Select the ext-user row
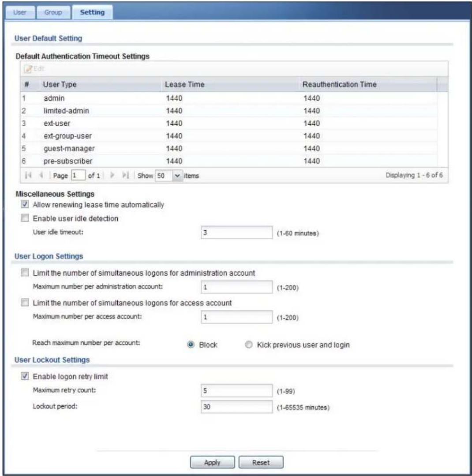Image resolution: width=472 pixels, height=476 pixels. click(229, 123)
